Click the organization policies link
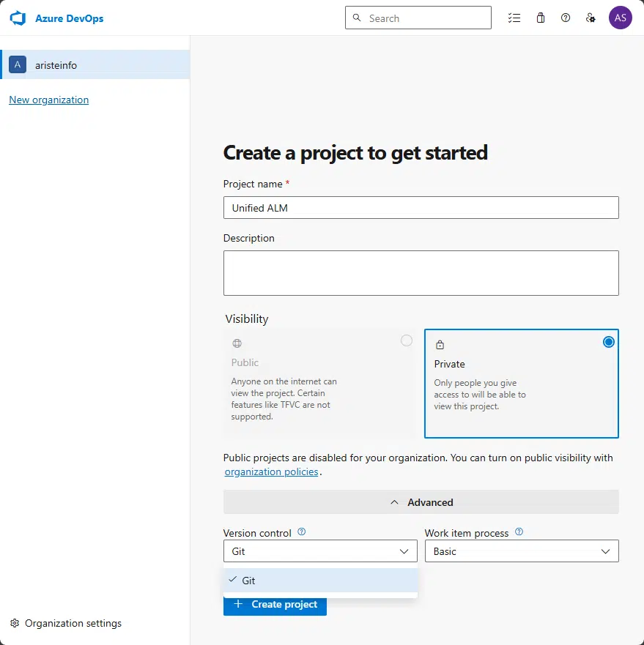The height and width of the screenshot is (645, 644). (271, 471)
